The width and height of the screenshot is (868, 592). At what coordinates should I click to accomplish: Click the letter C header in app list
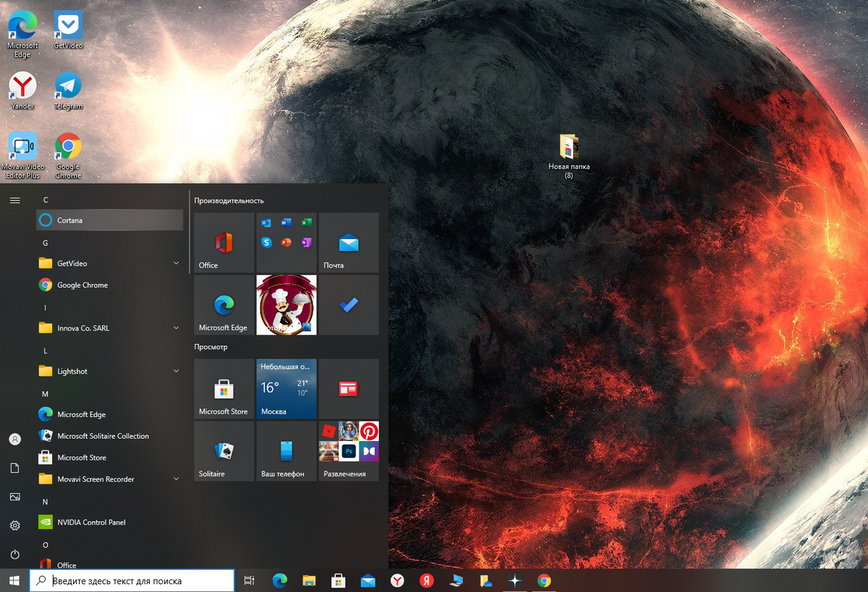[46, 200]
